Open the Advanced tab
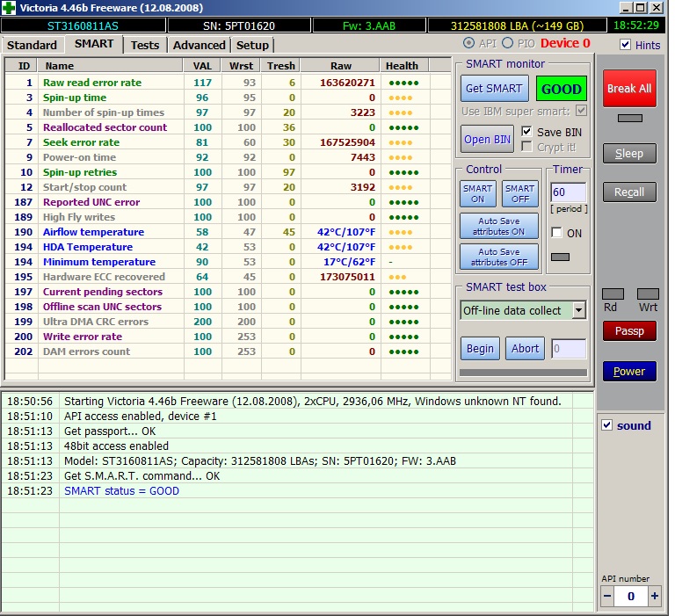 tap(199, 45)
